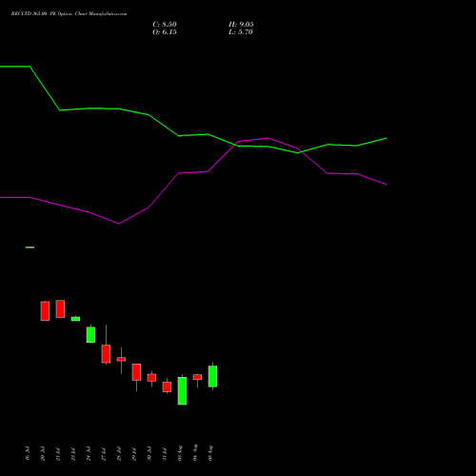Click the 27 Jul date axis label
The width and height of the screenshot is (476, 476).
[x=104, y=453]
